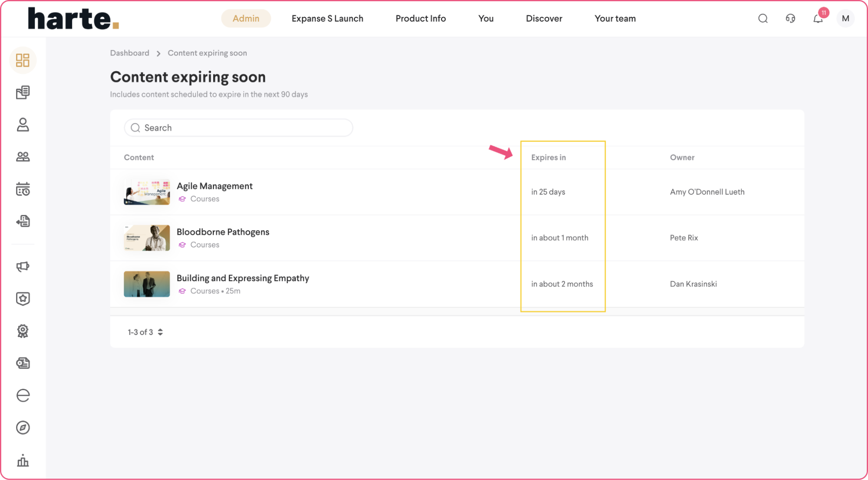The height and width of the screenshot is (480, 868).
Task: Open the star badge sidebar icon
Action: pyautogui.click(x=23, y=298)
